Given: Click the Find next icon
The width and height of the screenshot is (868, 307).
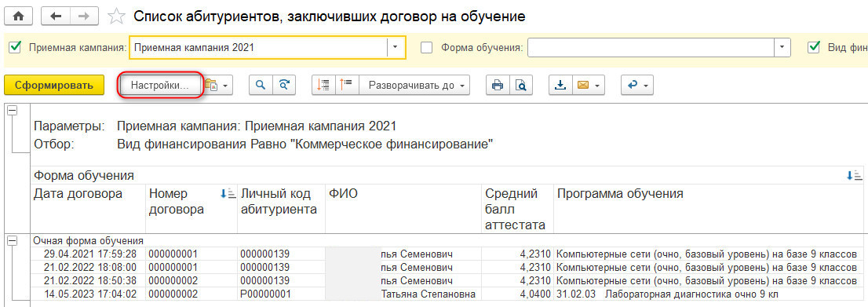Looking at the screenshot, I should 284,86.
